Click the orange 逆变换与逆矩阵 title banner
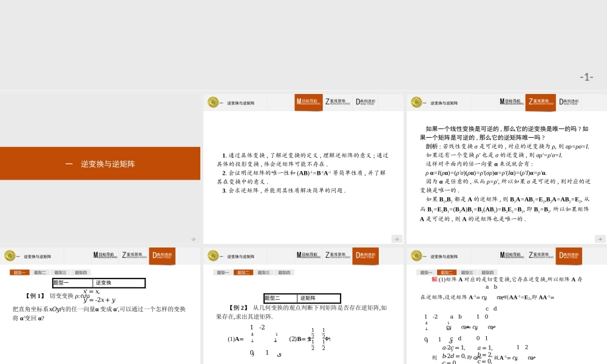This screenshot has width=607, height=364. 100,164
